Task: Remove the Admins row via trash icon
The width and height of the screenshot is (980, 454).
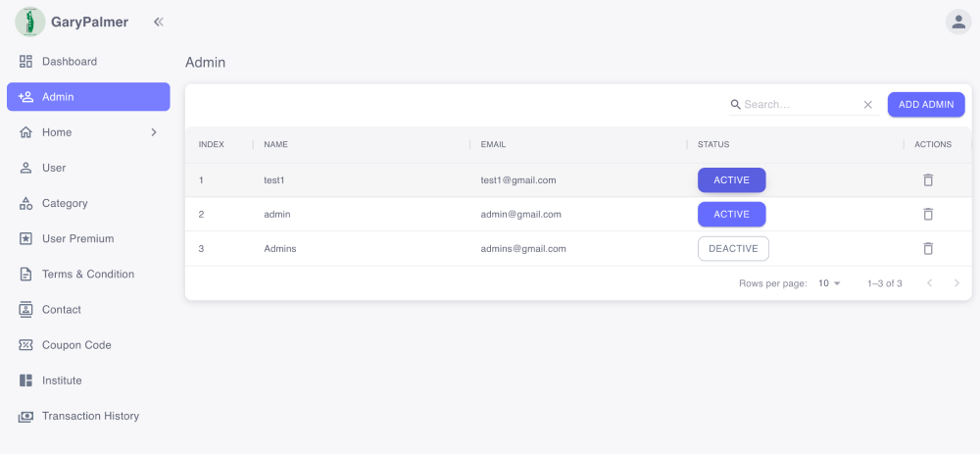Action: click(928, 249)
